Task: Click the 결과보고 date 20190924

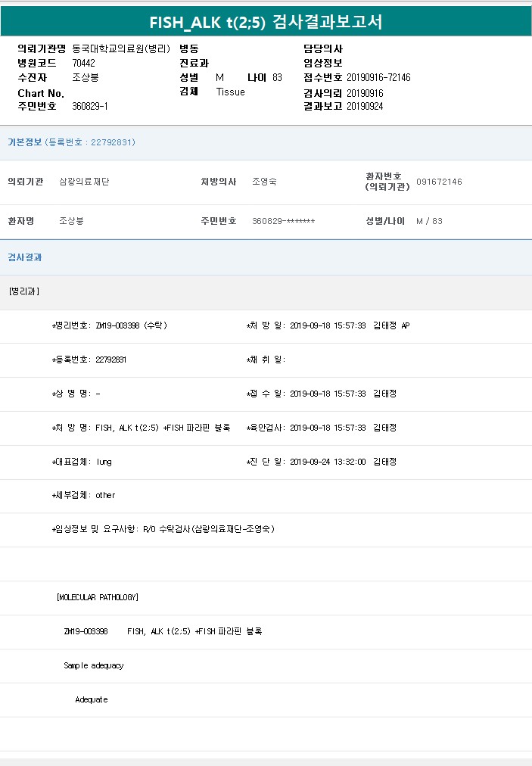Action: point(365,106)
